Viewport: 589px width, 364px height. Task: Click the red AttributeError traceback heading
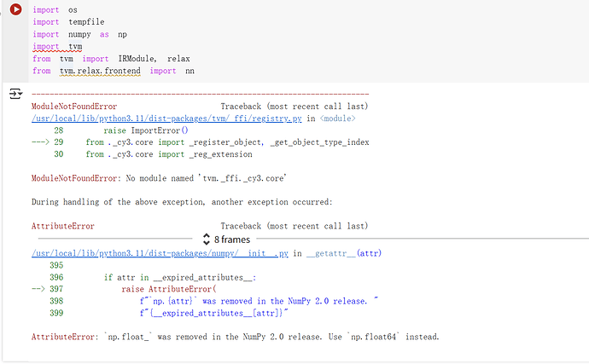(62, 227)
